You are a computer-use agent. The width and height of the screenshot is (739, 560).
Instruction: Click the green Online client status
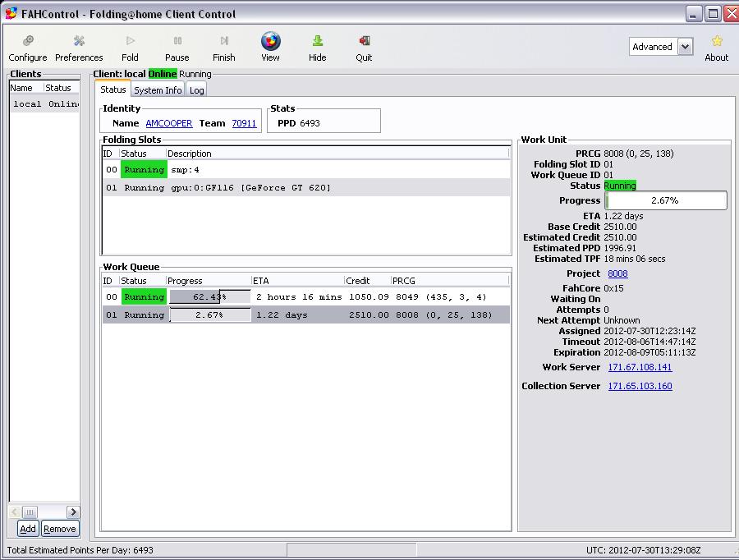[x=163, y=74]
